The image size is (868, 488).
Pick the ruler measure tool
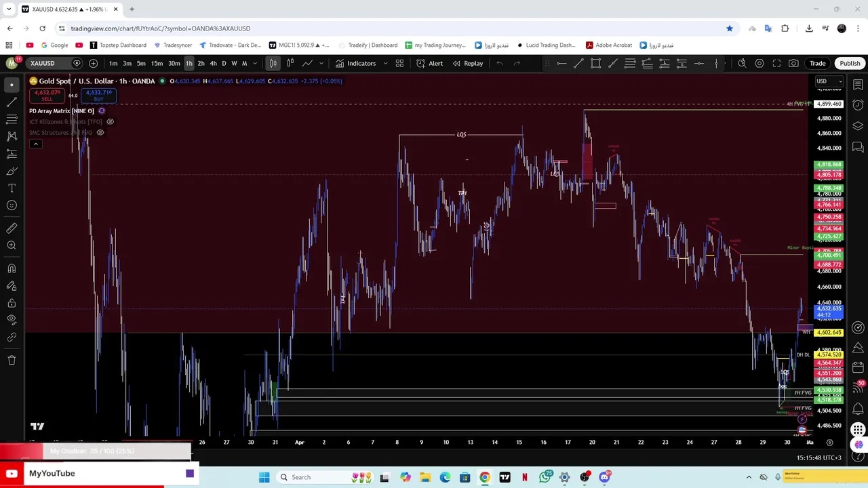tap(12, 228)
